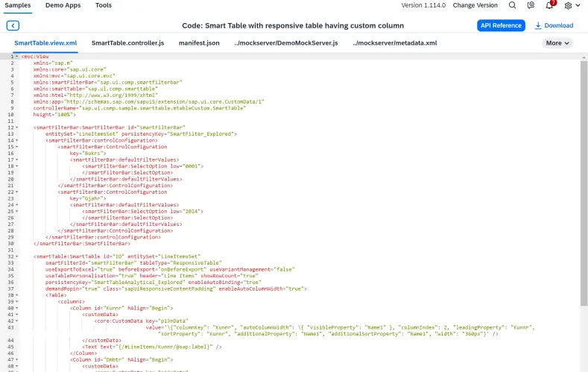Collapse code fold at line 41
The height and width of the screenshot is (372, 588).
(17, 315)
